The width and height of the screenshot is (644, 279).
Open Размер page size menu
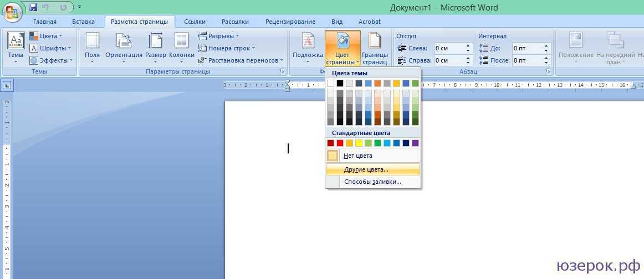(156, 48)
